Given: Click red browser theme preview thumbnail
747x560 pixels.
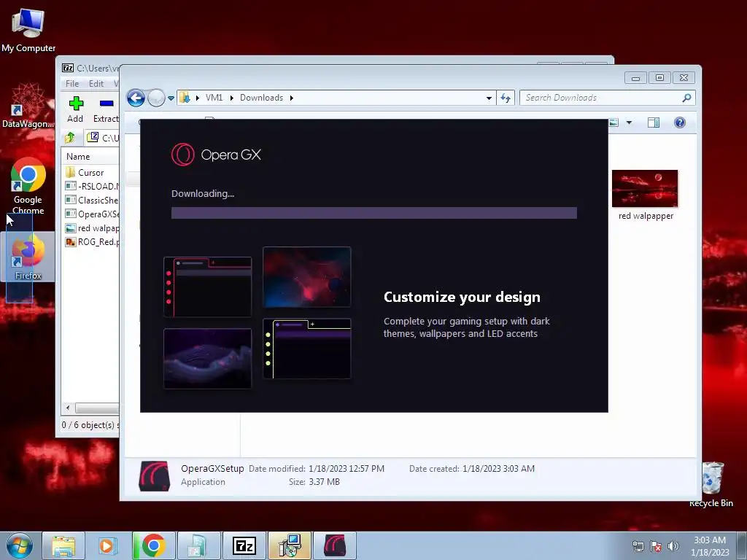Looking at the screenshot, I should click(207, 287).
